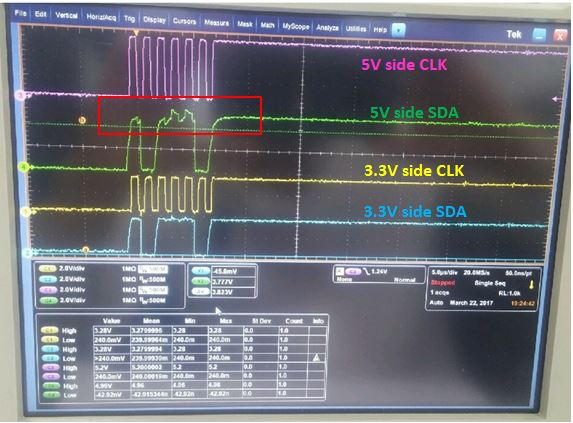
Task: Click the orange trigger position marker above graticule
Action: 136,33
